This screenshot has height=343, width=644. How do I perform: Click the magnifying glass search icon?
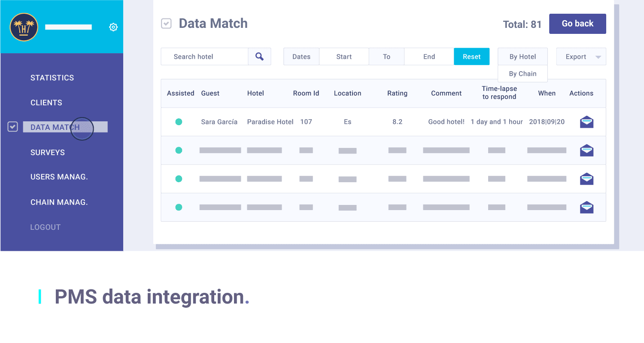coord(259,57)
